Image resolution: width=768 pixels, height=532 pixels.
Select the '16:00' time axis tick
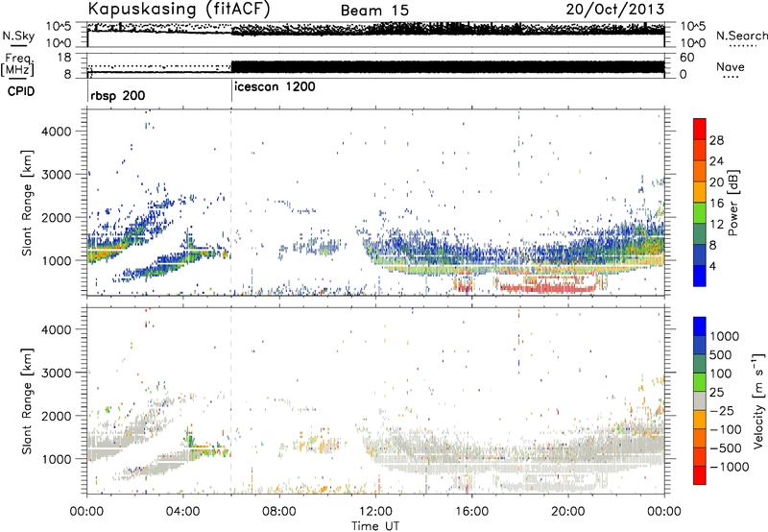[471, 512]
